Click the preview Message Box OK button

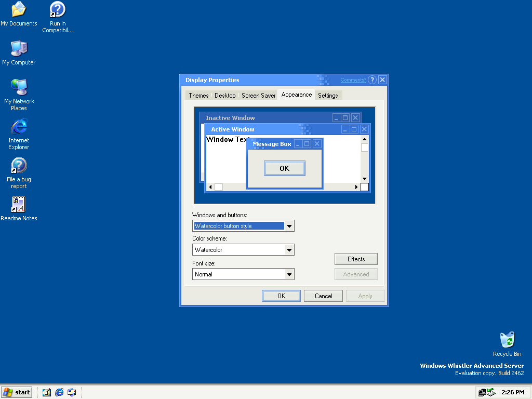pyautogui.click(x=285, y=168)
